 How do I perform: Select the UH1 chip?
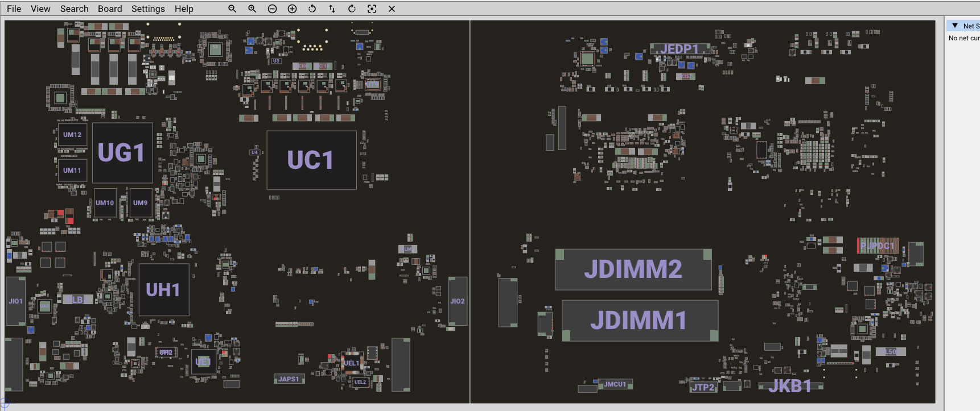coord(163,290)
